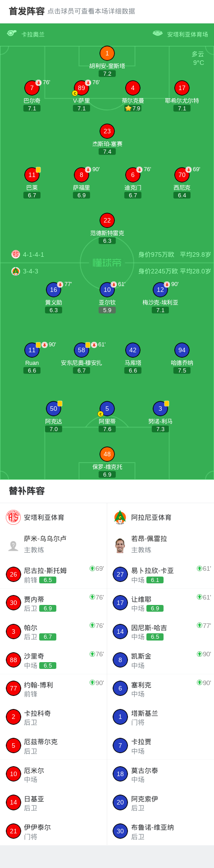The image size is (214, 868).
Task: Open substitute 30 贾内蒂 row
Action: [53, 603]
